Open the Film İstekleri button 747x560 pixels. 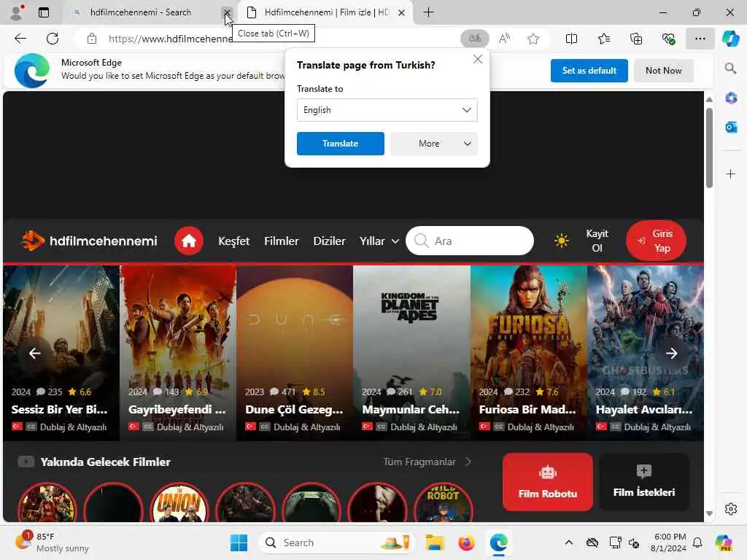coord(643,481)
